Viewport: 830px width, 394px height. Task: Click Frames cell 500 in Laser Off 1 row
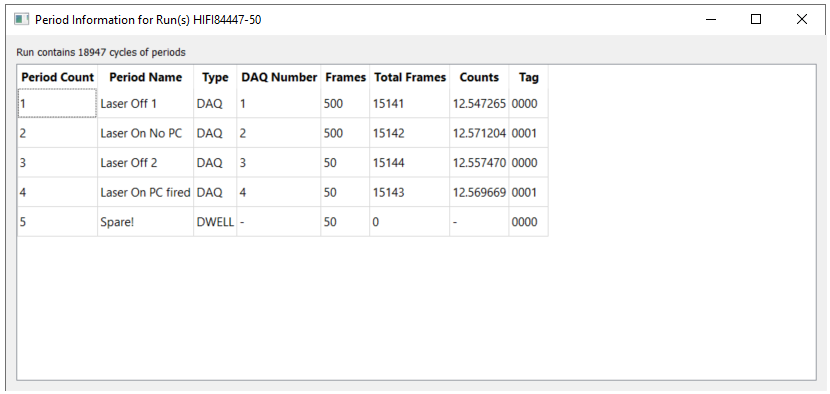(x=345, y=103)
